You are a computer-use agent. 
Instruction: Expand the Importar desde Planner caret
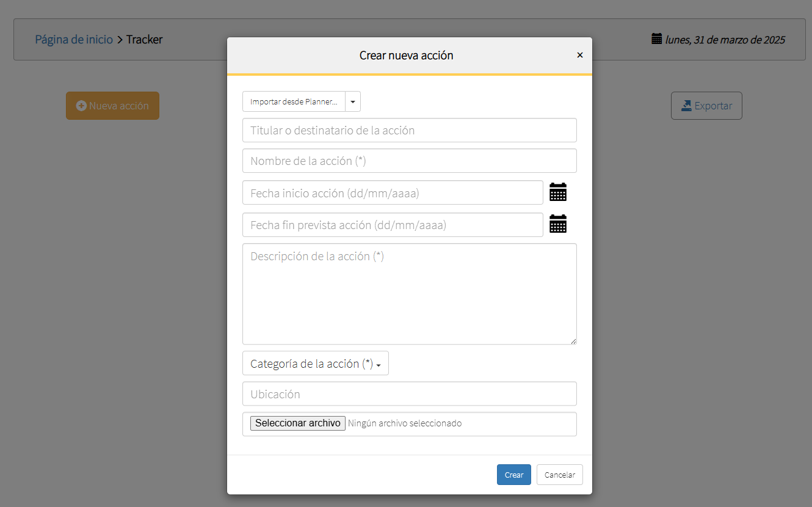point(353,102)
